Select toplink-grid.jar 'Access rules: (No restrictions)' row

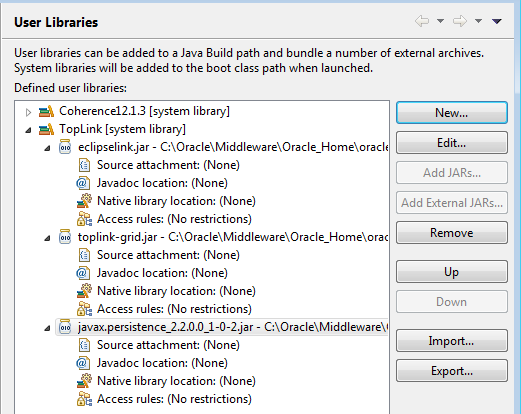point(174,309)
